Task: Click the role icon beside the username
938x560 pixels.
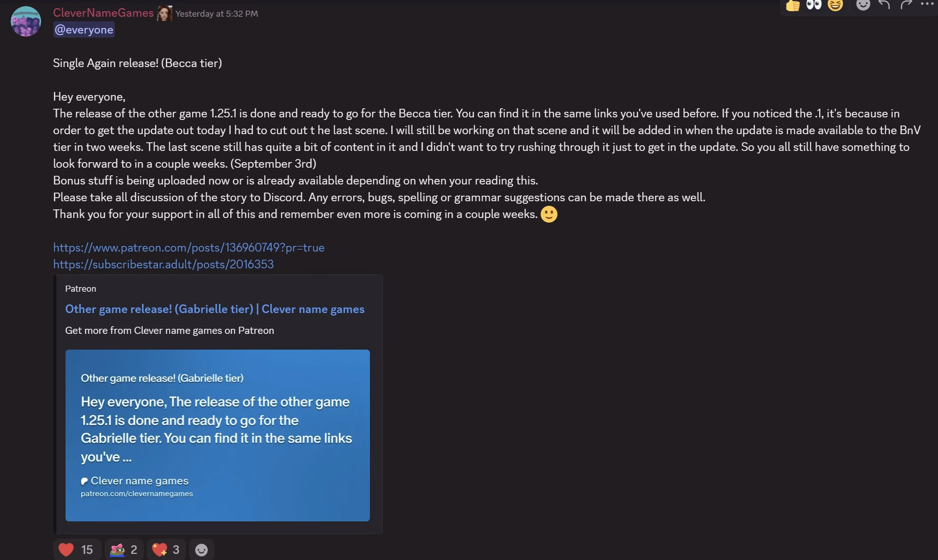Action: pyautogui.click(x=164, y=13)
